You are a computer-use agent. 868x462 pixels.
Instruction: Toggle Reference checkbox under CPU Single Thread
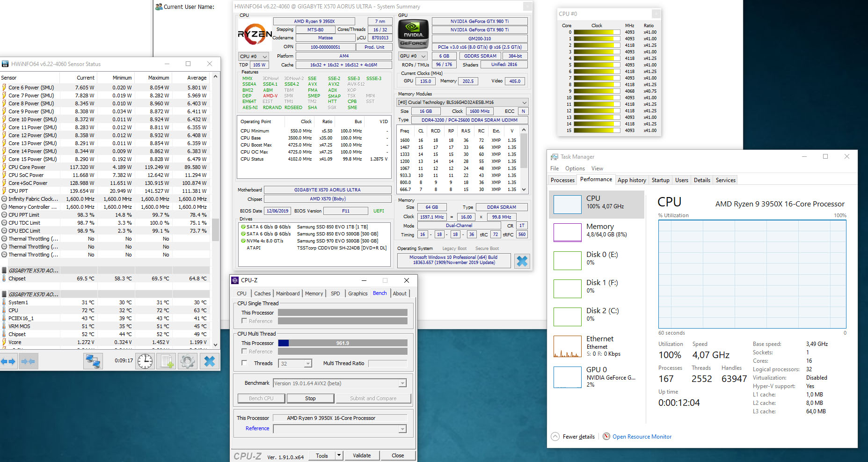244,321
